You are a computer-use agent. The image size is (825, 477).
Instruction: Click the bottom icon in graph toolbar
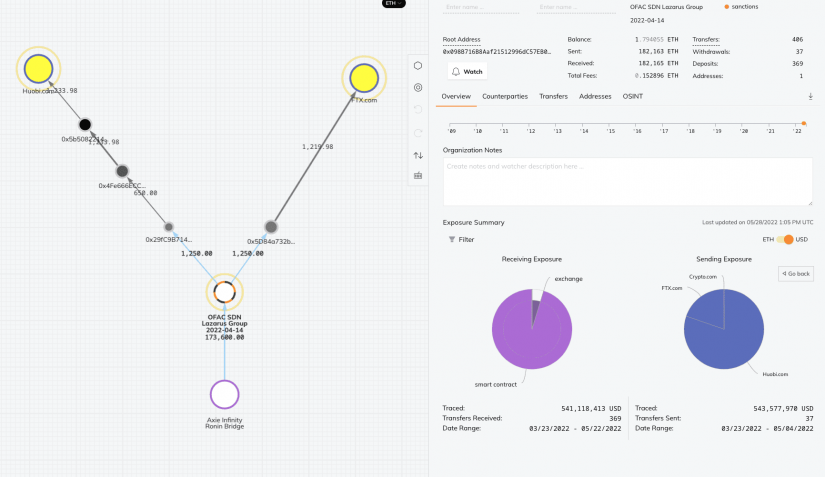418,176
